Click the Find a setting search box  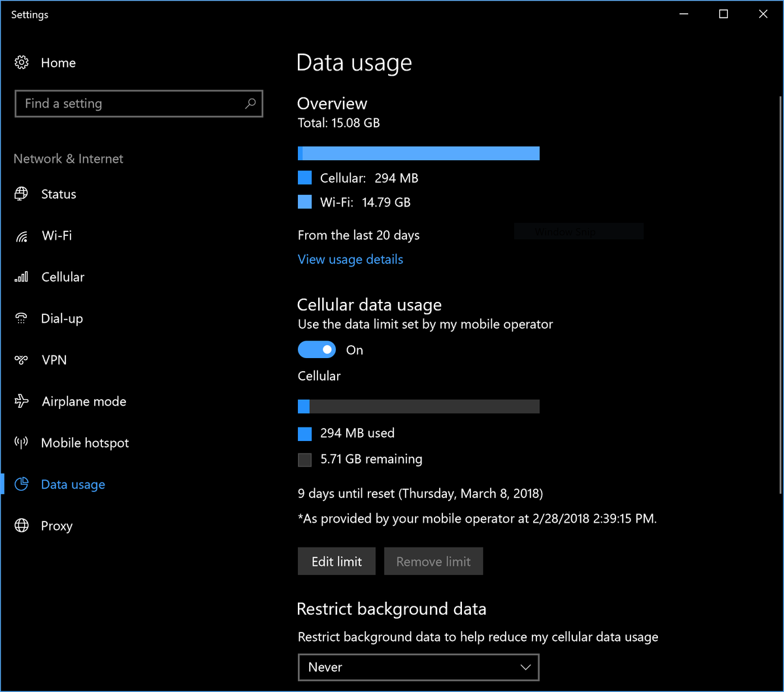point(131,103)
